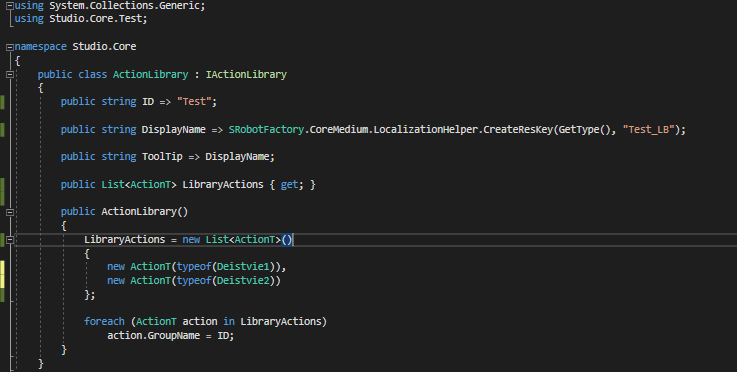Collapse the using directives block

click(9, 6)
